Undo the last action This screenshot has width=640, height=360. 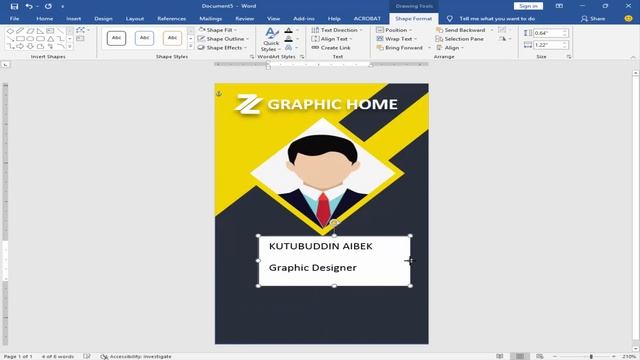coord(29,6)
